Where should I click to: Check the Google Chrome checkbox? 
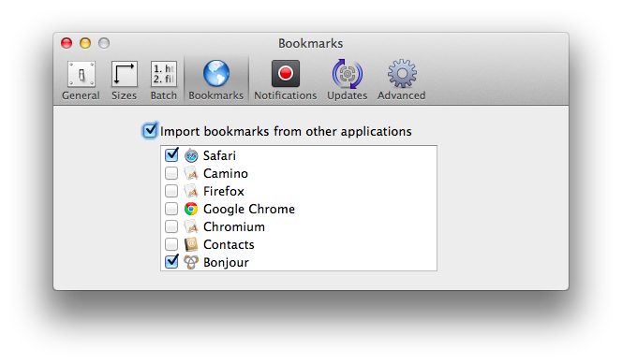171,209
